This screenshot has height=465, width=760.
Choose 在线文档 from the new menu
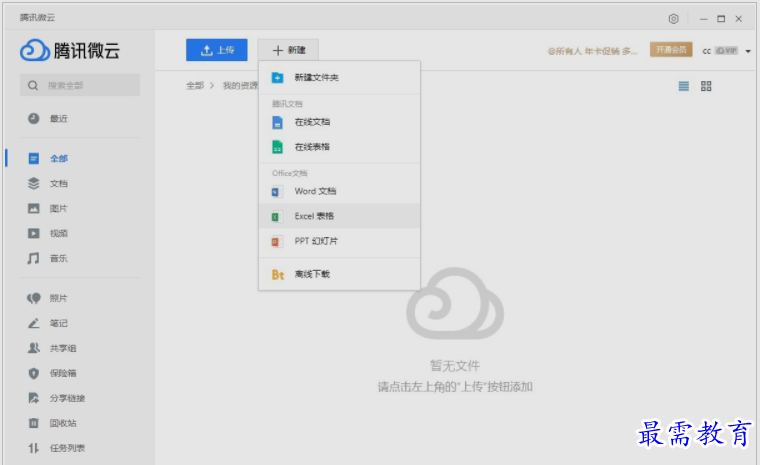(x=339, y=122)
